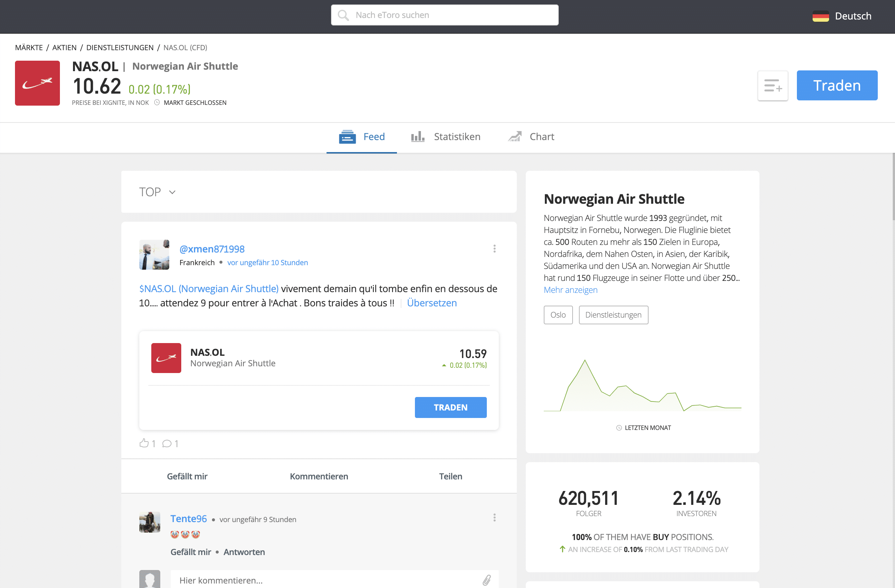Screen dimensions: 895x588
Task: Open the @xmen871998 username link
Action: tap(212, 249)
